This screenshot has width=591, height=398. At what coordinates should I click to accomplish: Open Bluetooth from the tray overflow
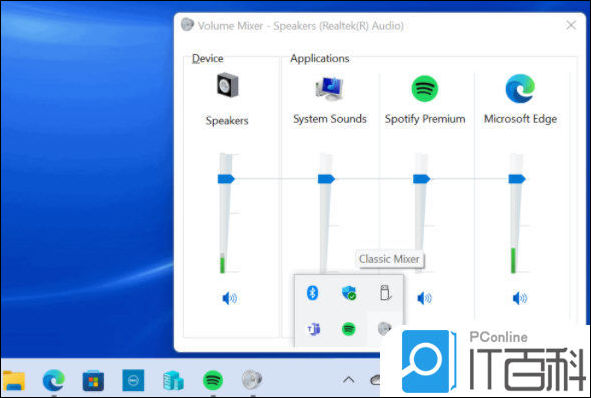point(312,292)
